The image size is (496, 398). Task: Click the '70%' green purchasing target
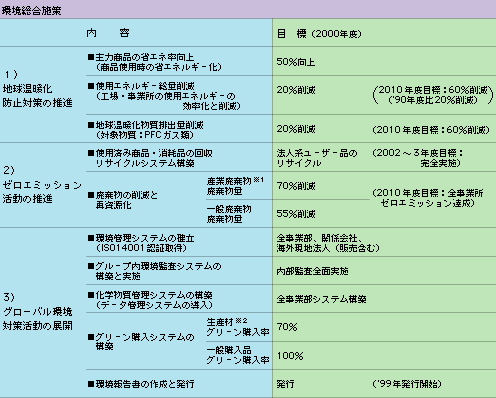(x=287, y=327)
